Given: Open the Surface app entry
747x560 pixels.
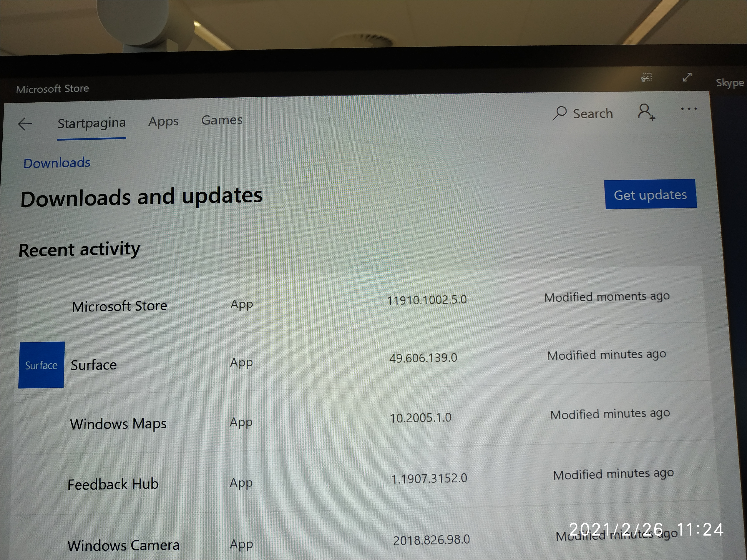Looking at the screenshot, I should (x=94, y=365).
